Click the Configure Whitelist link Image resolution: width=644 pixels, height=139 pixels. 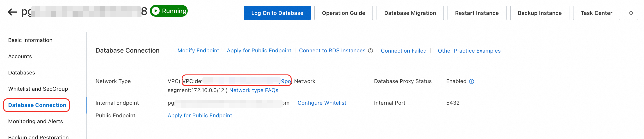[x=322, y=103]
